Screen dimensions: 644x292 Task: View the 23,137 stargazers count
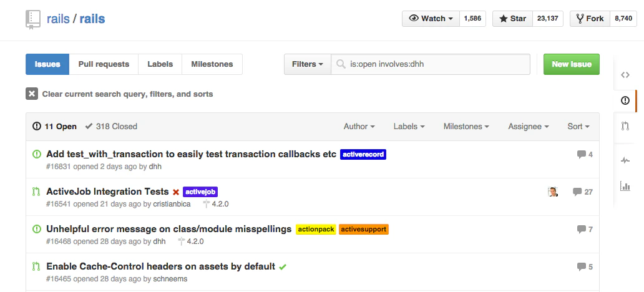(547, 19)
